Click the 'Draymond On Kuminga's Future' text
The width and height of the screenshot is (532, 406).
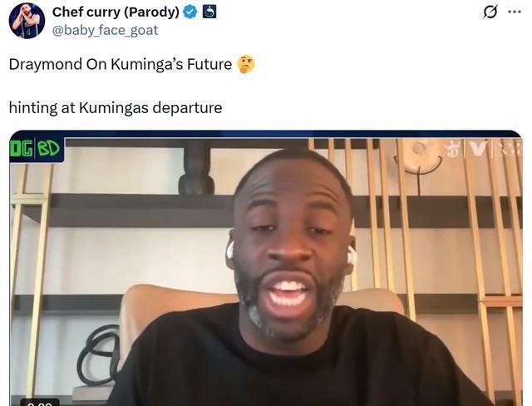click(121, 64)
